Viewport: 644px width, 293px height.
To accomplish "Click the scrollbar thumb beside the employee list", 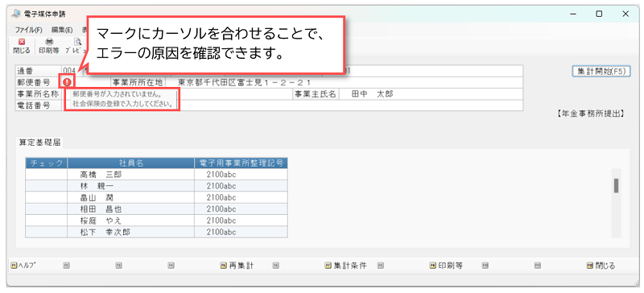I will pos(616,186).
